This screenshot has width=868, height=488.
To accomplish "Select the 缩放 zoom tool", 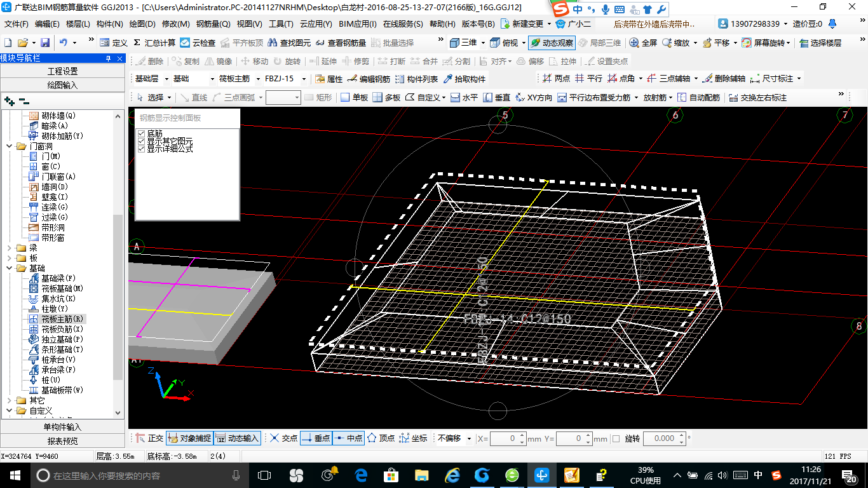I will [675, 43].
